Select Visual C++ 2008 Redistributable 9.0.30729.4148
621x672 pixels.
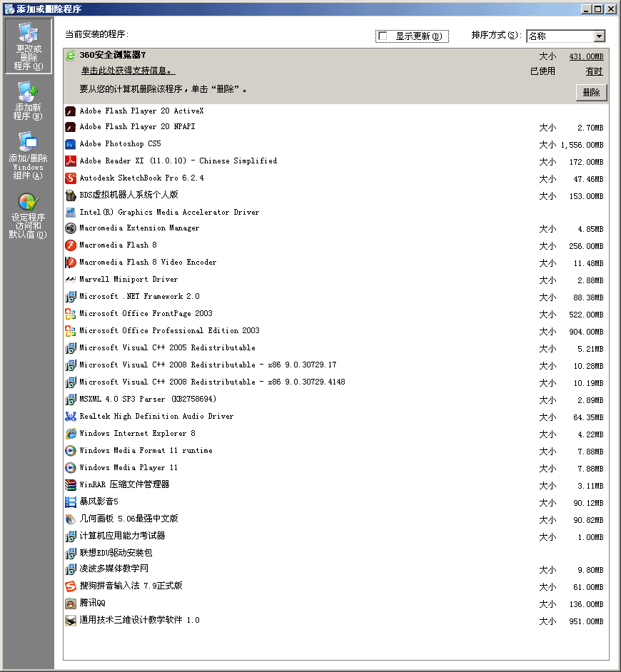(x=335, y=382)
